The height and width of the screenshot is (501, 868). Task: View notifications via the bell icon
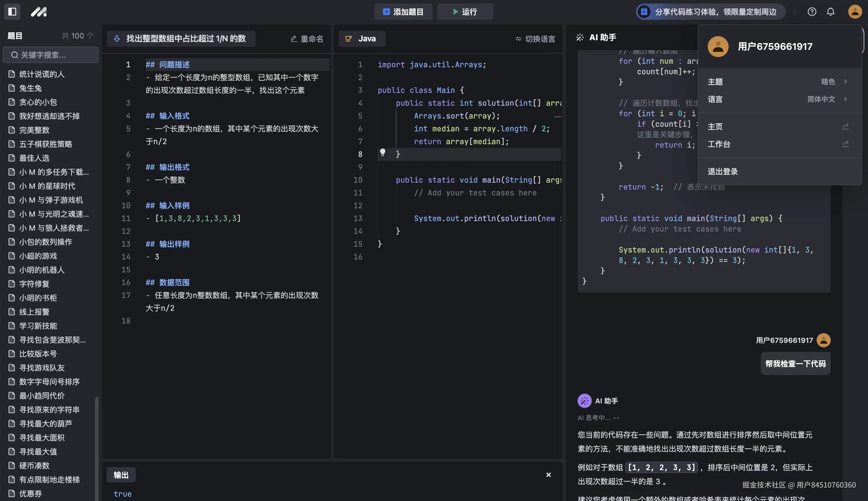[x=830, y=12]
